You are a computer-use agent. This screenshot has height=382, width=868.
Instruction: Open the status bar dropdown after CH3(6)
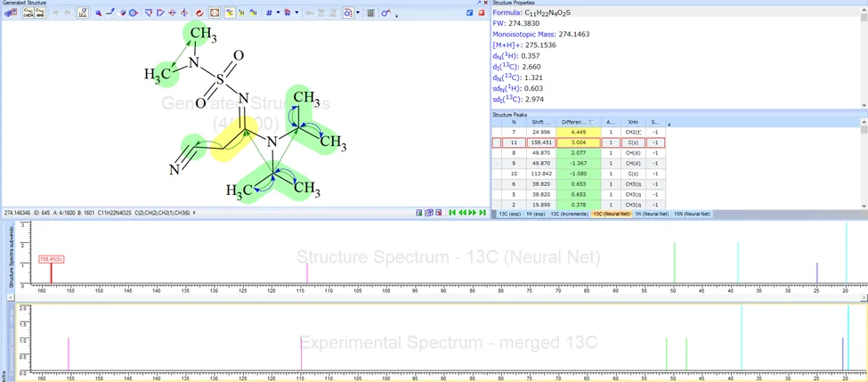pyautogui.click(x=194, y=213)
